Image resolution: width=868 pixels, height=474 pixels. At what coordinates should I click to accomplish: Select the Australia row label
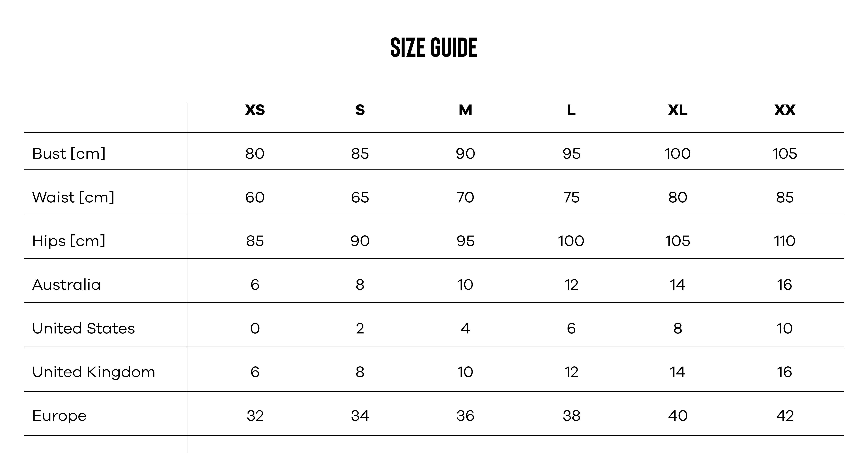(66, 285)
